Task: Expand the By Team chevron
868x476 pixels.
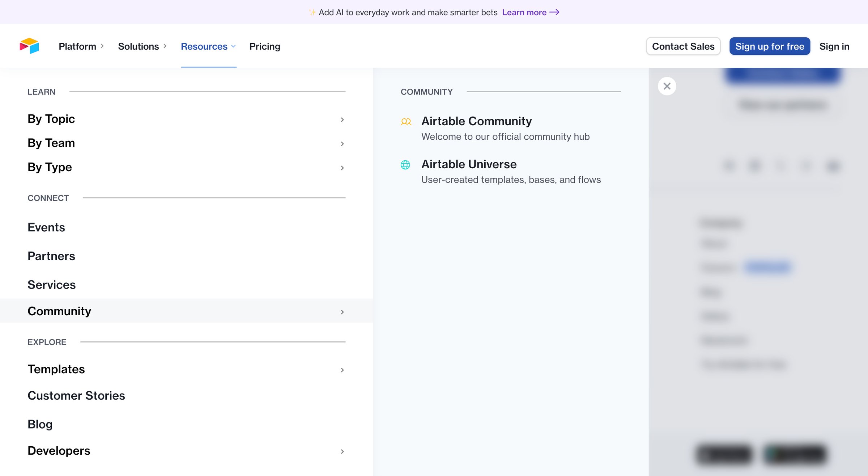Action: (x=342, y=144)
